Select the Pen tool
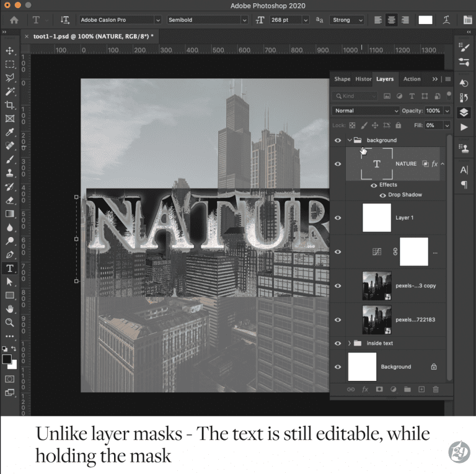This screenshot has height=474, width=476. pos(10,254)
